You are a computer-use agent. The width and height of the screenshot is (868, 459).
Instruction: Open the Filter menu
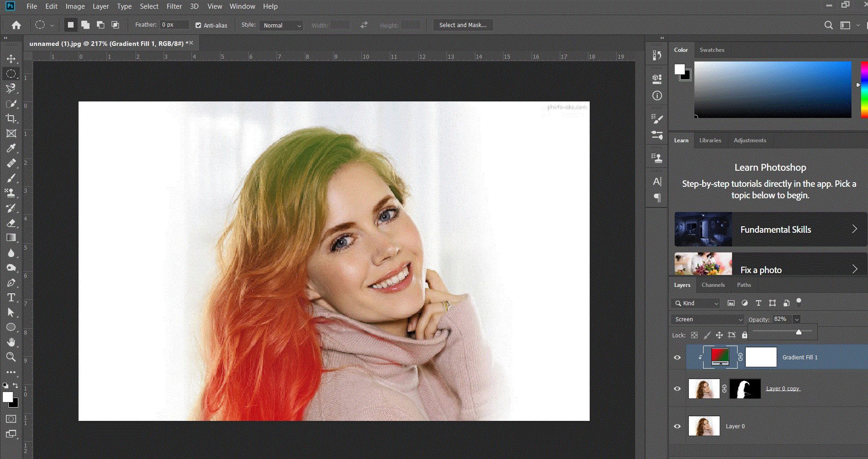(x=174, y=6)
